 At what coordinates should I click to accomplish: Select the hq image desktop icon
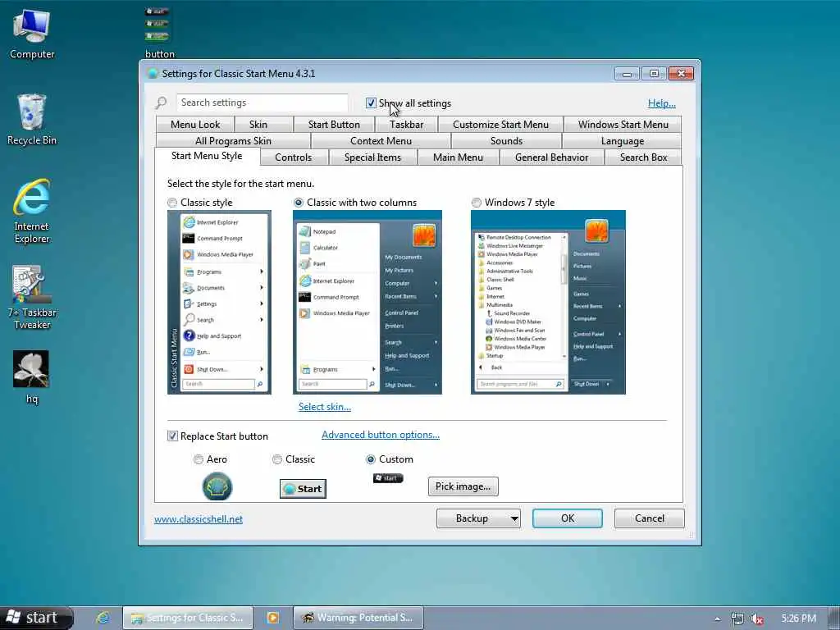pos(32,377)
